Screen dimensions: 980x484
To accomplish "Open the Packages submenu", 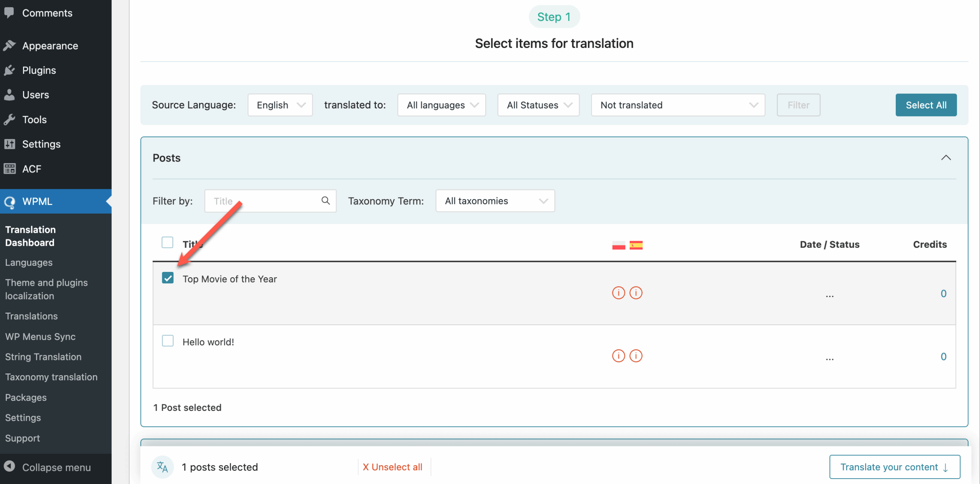I will coord(26,397).
